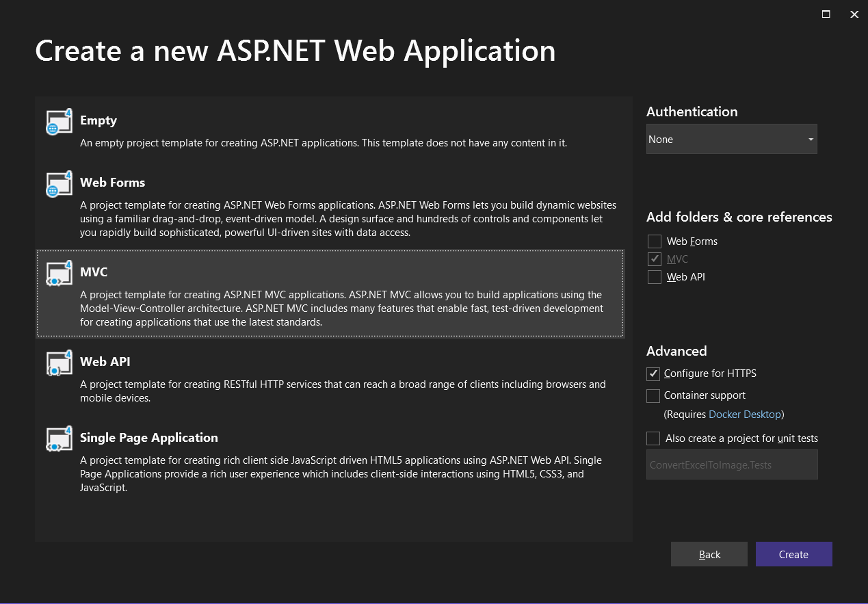Check Also create a project for unit tests
The width and height of the screenshot is (868, 604).
(653, 438)
